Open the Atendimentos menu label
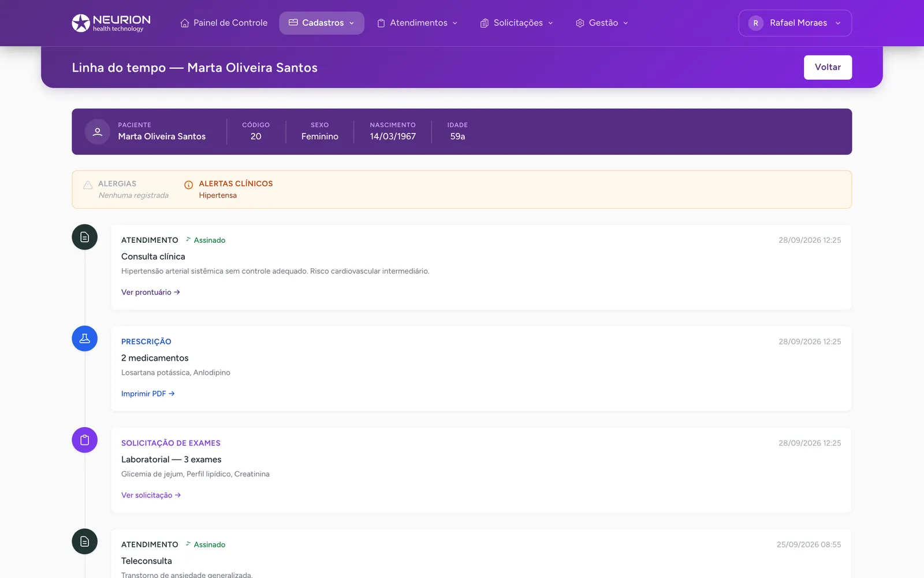The image size is (924, 578). tap(419, 23)
